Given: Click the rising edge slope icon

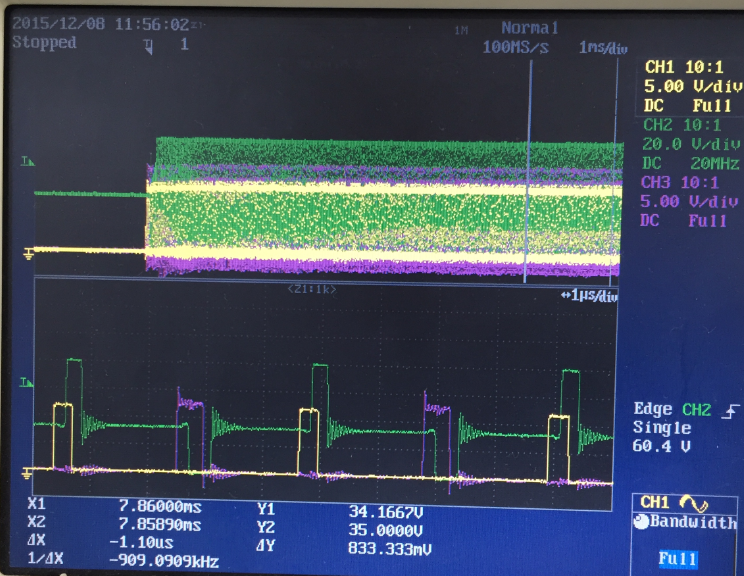Looking at the screenshot, I should click(730, 411).
